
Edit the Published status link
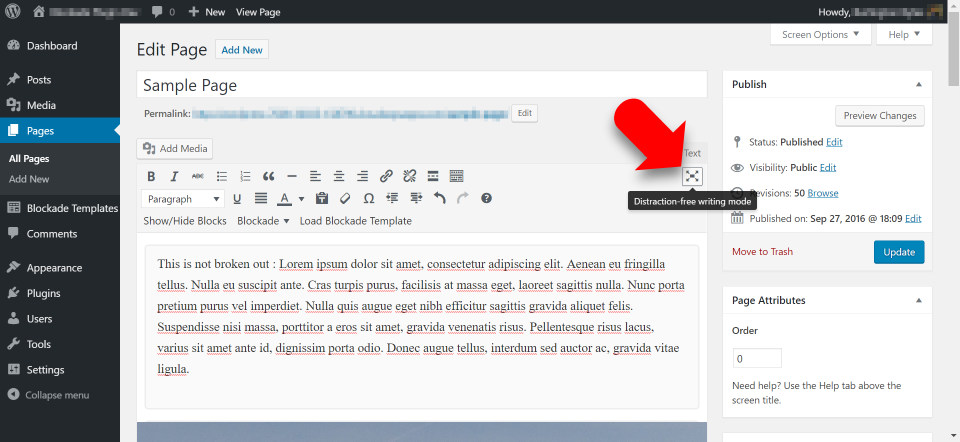point(834,142)
